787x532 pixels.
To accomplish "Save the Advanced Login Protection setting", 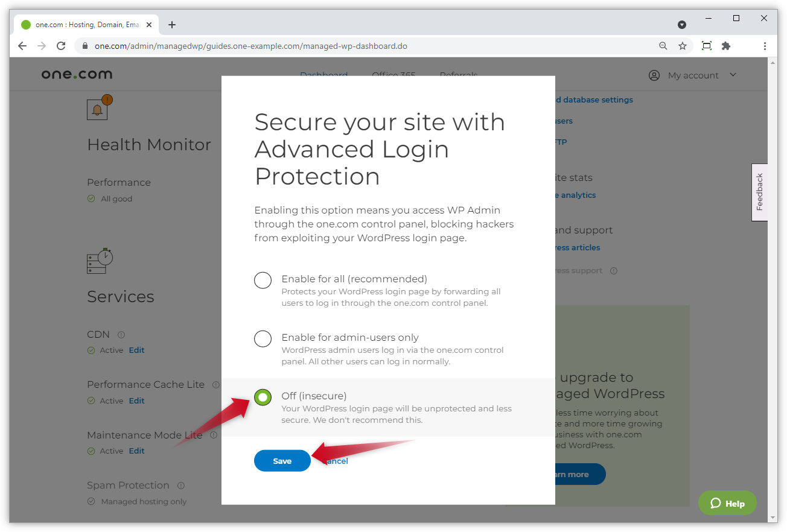I will click(x=282, y=460).
